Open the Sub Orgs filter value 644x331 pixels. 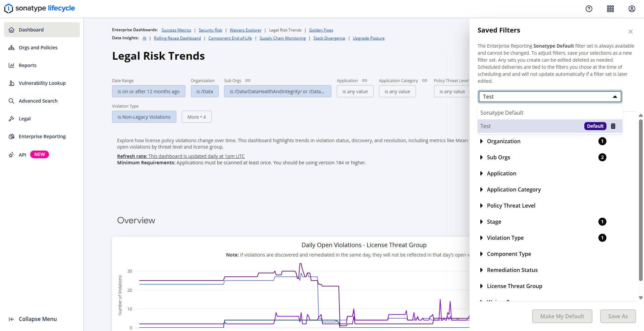278,92
